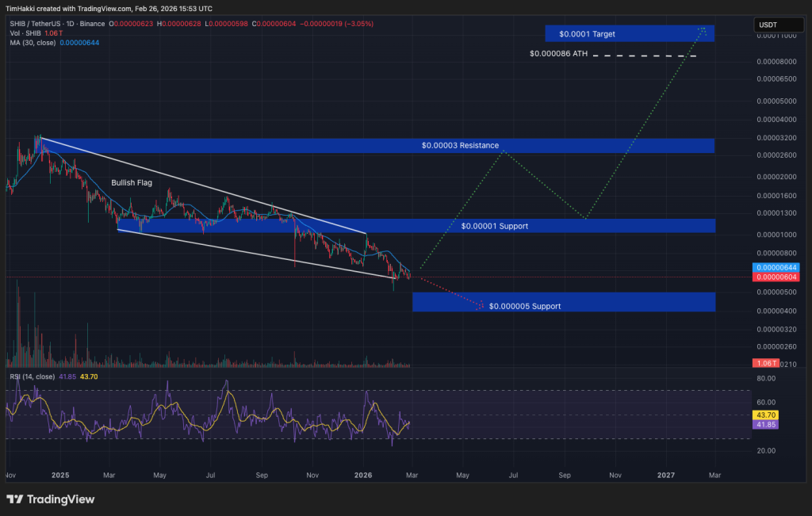Image resolution: width=812 pixels, height=516 pixels.
Task: Click the 2027 marker on time axis
Action: point(666,476)
